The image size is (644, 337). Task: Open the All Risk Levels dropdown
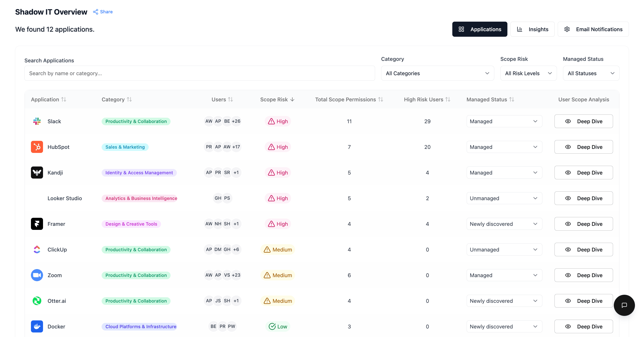click(528, 73)
